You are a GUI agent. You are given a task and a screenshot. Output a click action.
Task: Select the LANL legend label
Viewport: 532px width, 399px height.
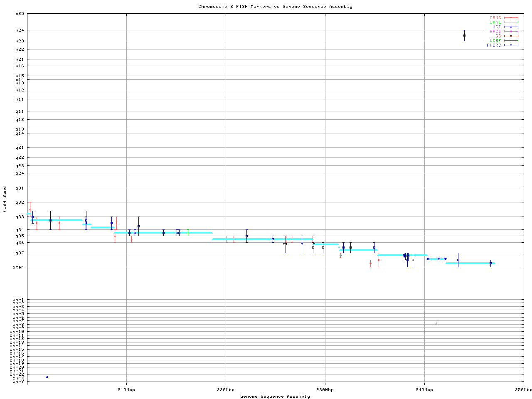pos(495,22)
